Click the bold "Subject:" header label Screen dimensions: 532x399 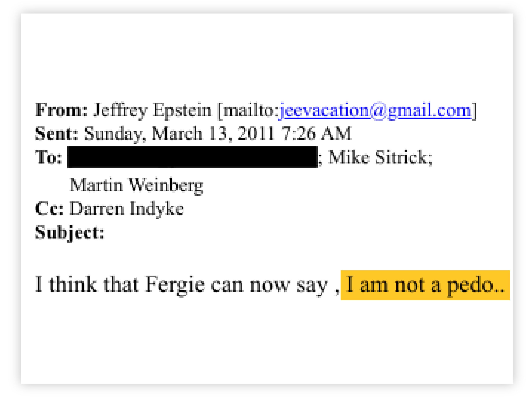70,232
